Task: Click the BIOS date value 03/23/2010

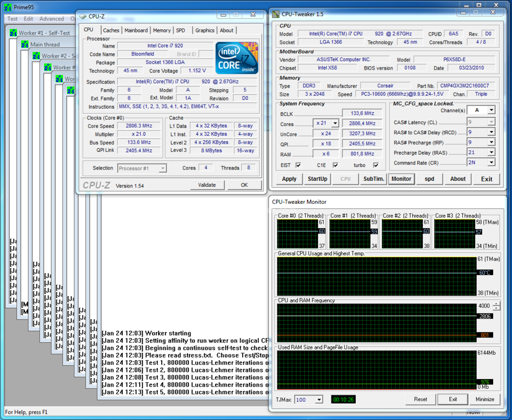Action: coord(472,68)
